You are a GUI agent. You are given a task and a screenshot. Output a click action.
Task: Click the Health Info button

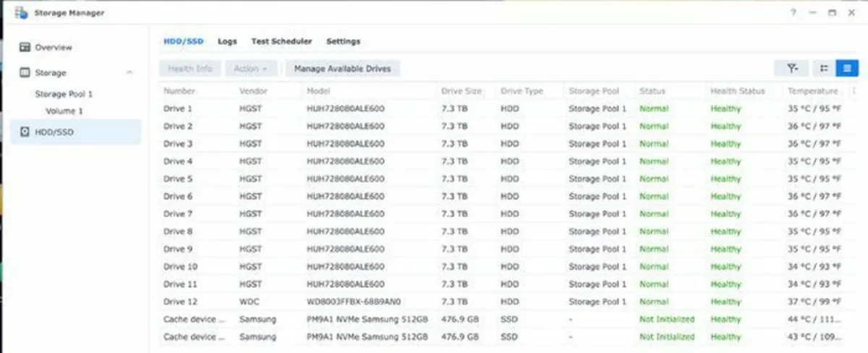(190, 69)
